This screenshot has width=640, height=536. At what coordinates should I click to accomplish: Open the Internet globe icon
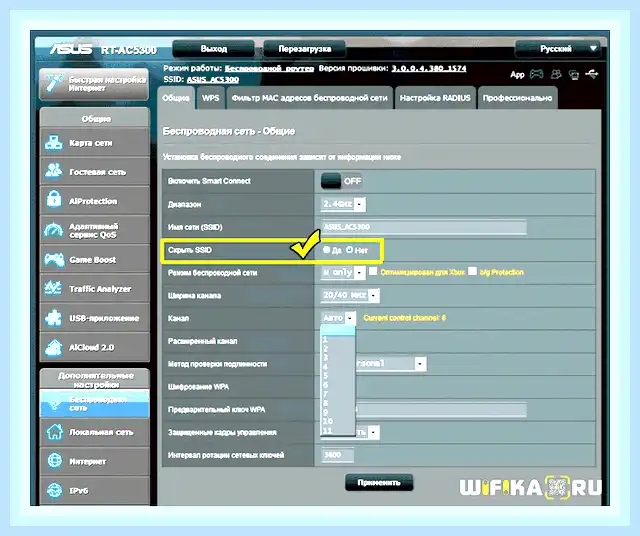point(55,461)
